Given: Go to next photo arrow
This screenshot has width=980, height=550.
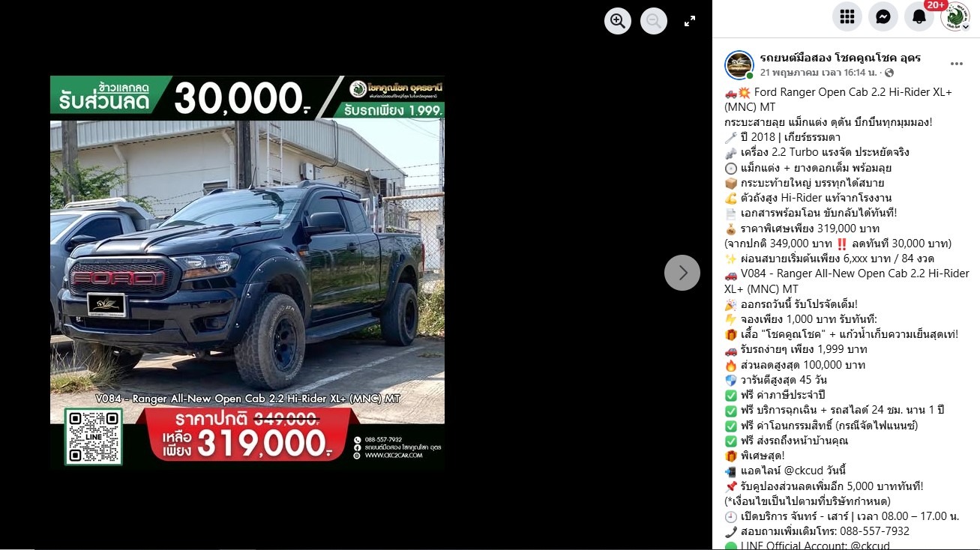Looking at the screenshot, I should point(682,273).
